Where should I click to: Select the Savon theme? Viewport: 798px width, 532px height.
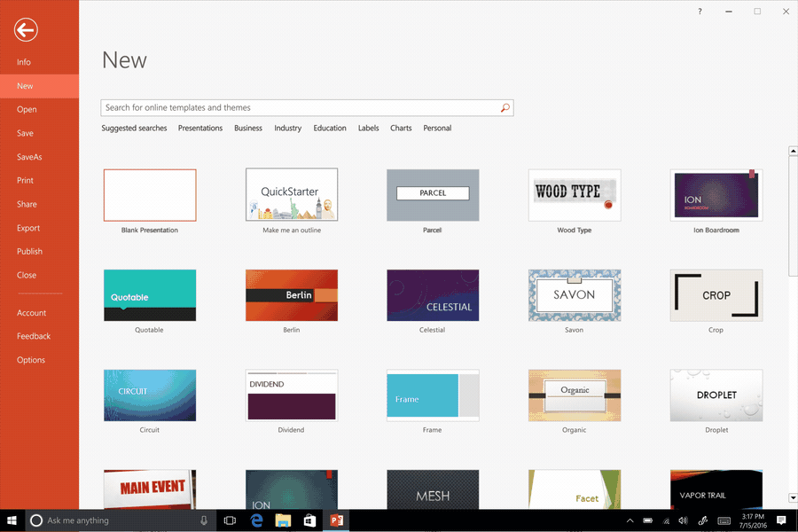pos(575,295)
